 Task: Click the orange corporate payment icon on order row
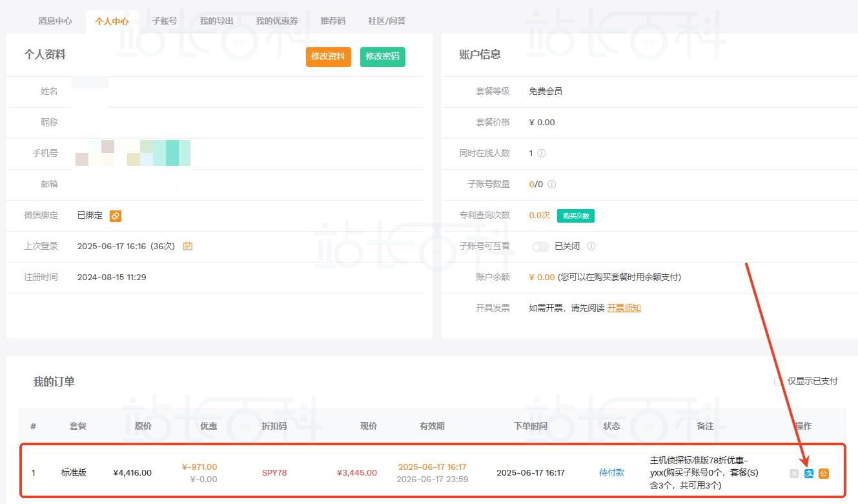[x=824, y=473]
